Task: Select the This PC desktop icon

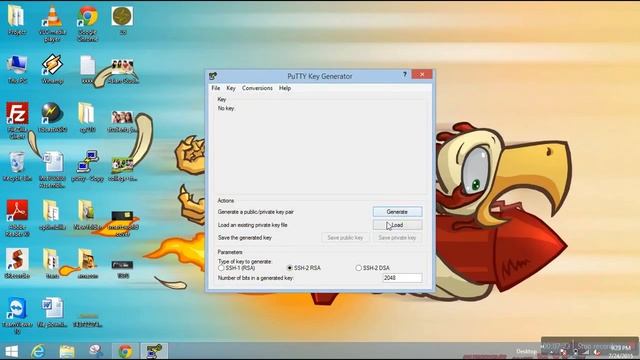Action: tap(17, 69)
